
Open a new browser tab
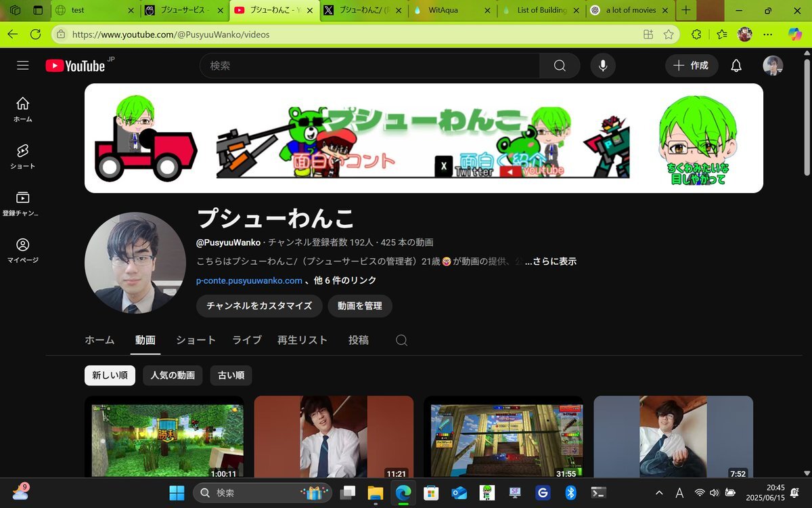coord(686,10)
